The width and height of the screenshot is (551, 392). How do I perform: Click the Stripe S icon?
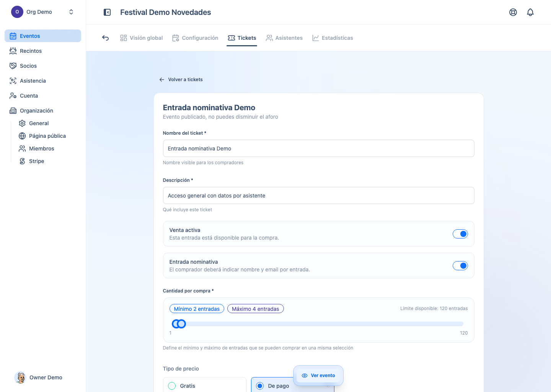[22, 161]
